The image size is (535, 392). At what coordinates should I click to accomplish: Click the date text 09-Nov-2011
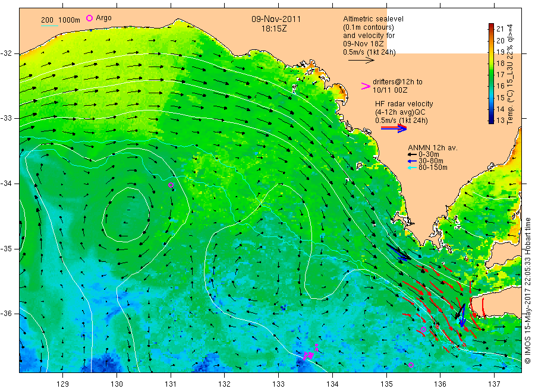tap(276, 19)
